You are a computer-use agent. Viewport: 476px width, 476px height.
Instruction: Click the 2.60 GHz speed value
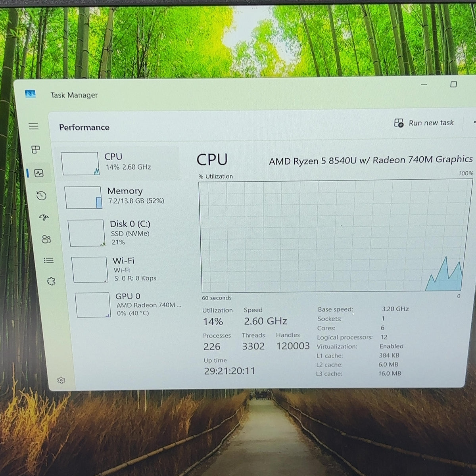[265, 321]
